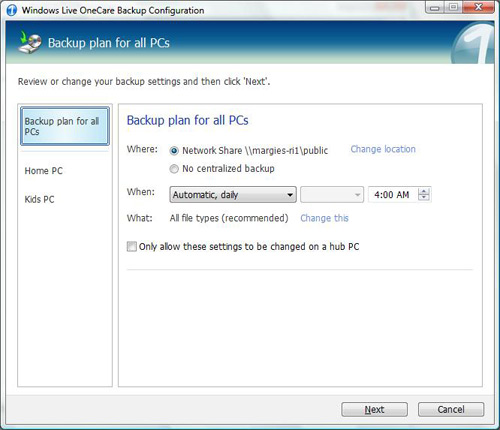Open the Automatic, daily schedule dropdown

pos(233,195)
